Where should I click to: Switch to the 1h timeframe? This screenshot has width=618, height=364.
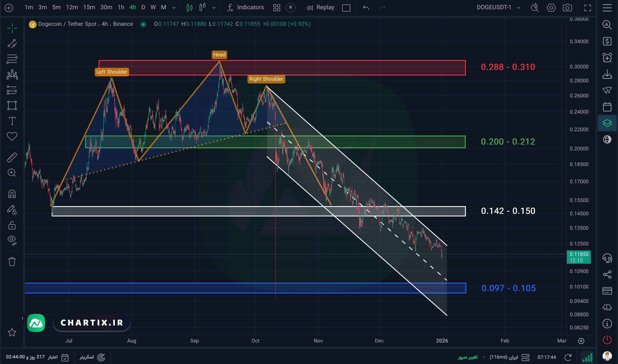121,7
